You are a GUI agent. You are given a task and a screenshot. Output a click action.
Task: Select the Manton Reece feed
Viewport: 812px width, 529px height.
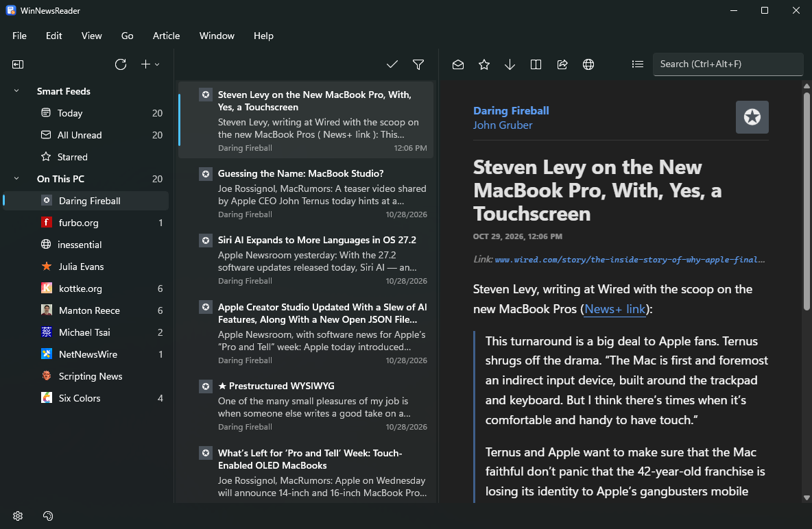(x=86, y=310)
